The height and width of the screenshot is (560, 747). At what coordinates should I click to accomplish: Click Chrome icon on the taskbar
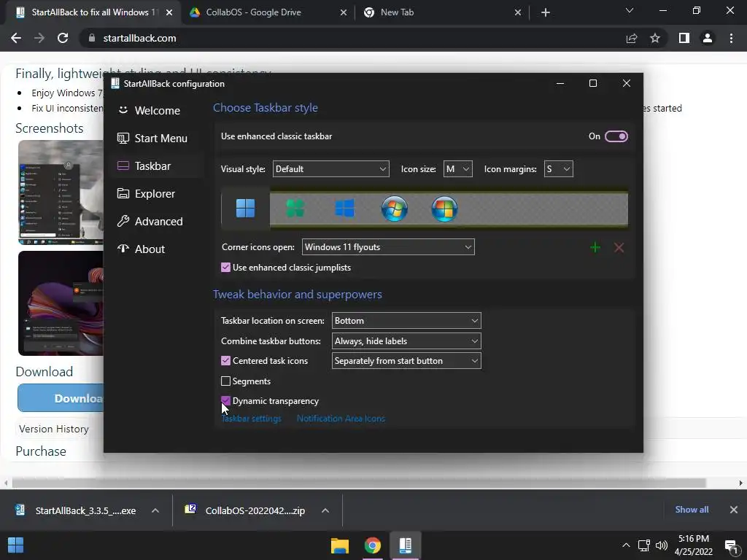[373, 545]
